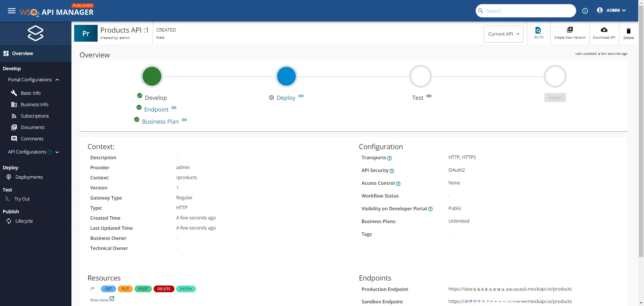
Task: Open the hamburger navigation menu
Action: pyautogui.click(x=12, y=11)
